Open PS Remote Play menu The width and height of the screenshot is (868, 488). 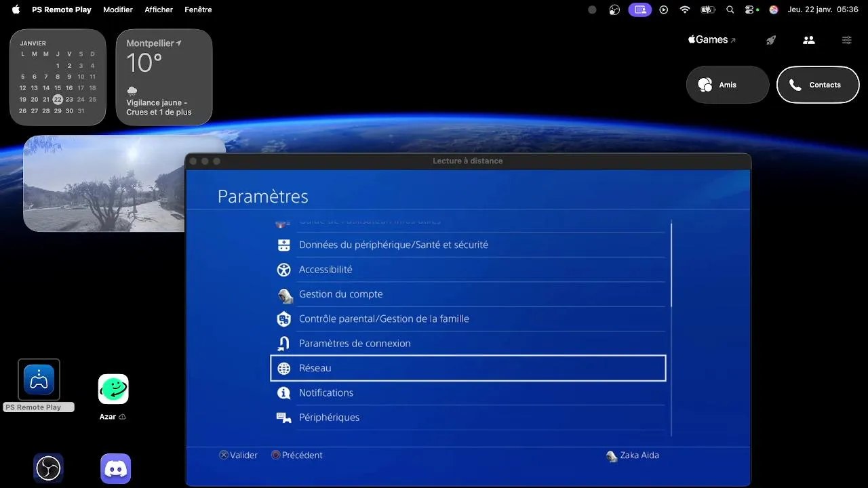pyautogui.click(x=61, y=9)
